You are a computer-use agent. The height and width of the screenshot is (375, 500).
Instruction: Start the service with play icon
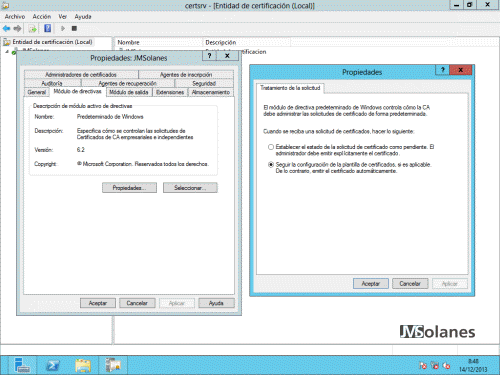[x=62, y=29]
